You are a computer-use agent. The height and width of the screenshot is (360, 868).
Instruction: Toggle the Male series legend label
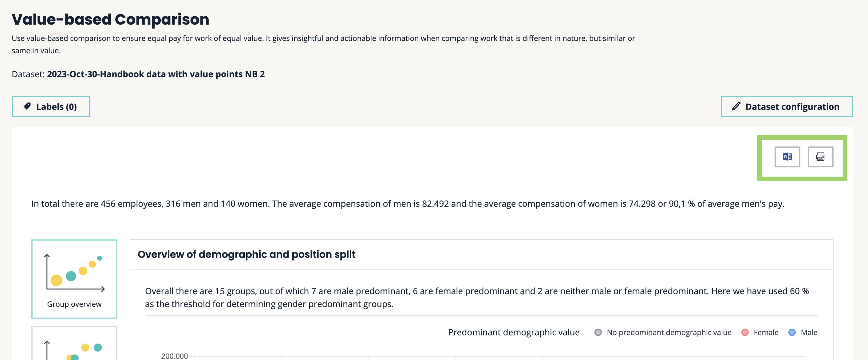809,332
